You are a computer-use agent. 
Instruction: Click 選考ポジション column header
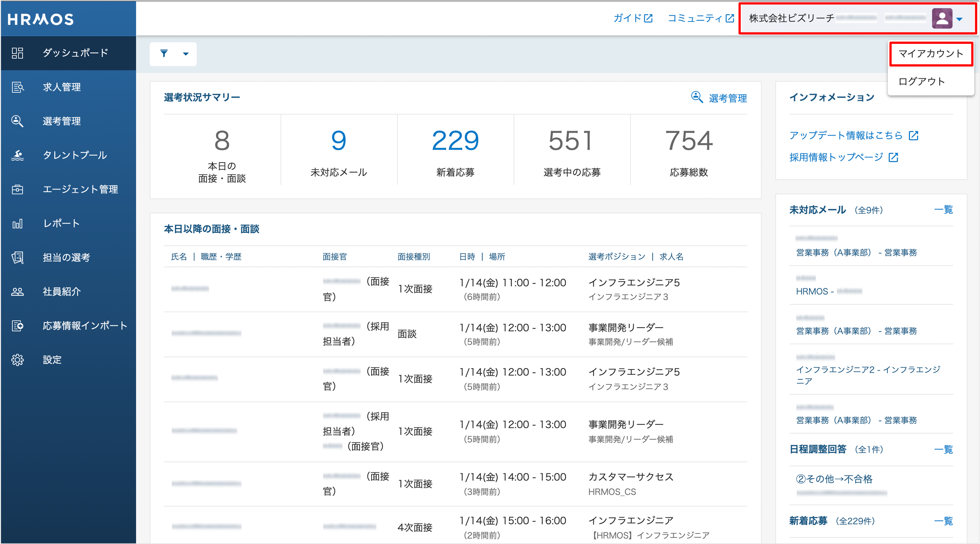coord(617,257)
